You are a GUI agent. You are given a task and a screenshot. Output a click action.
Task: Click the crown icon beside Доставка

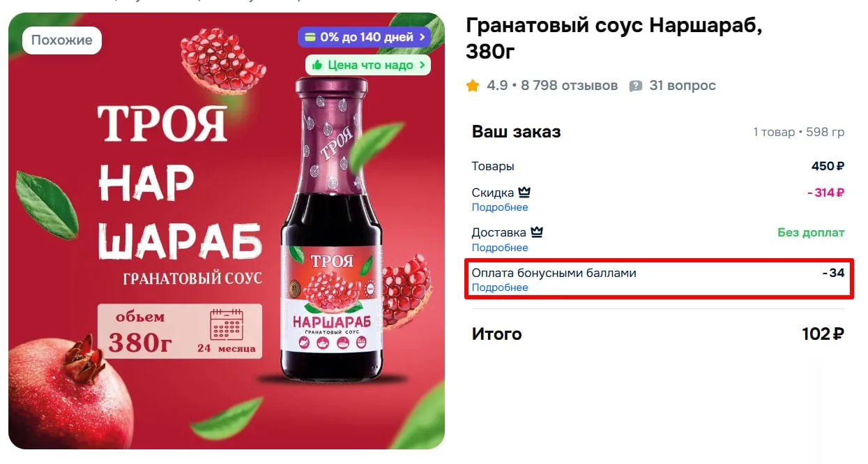tap(537, 232)
